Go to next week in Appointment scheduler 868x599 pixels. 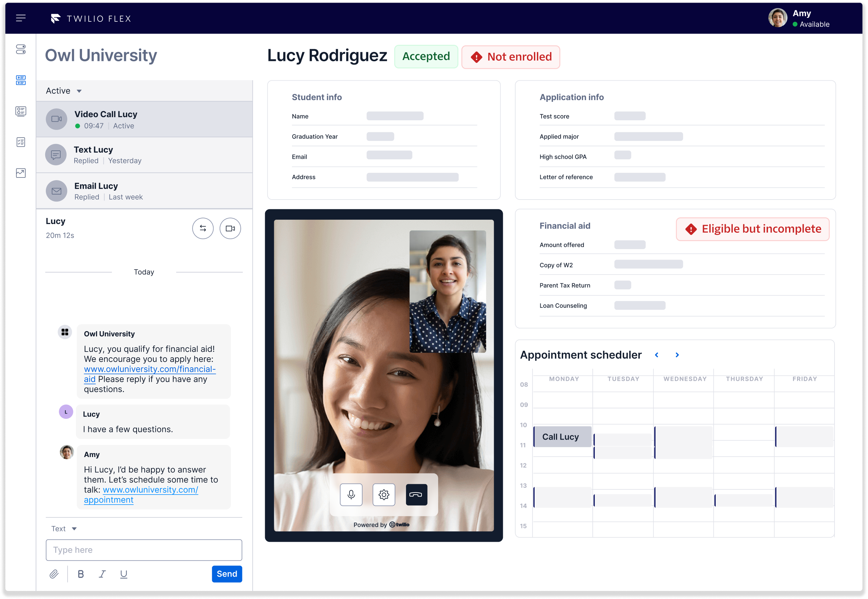[x=678, y=355]
